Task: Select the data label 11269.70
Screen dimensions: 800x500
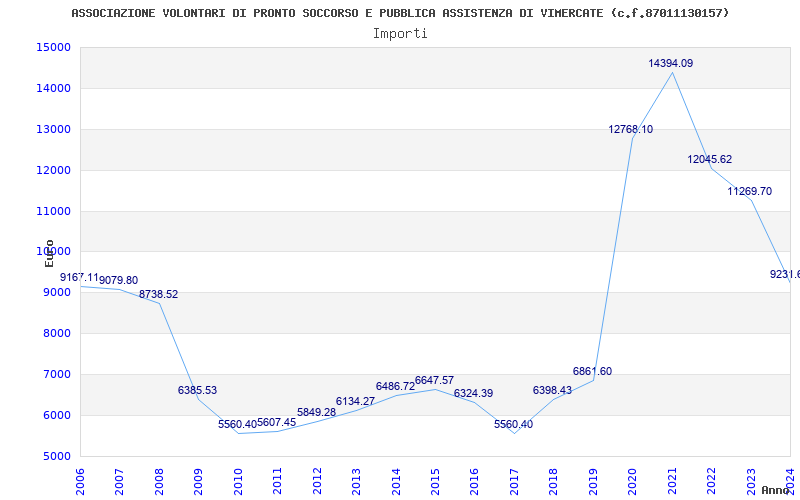Action: [749, 191]
